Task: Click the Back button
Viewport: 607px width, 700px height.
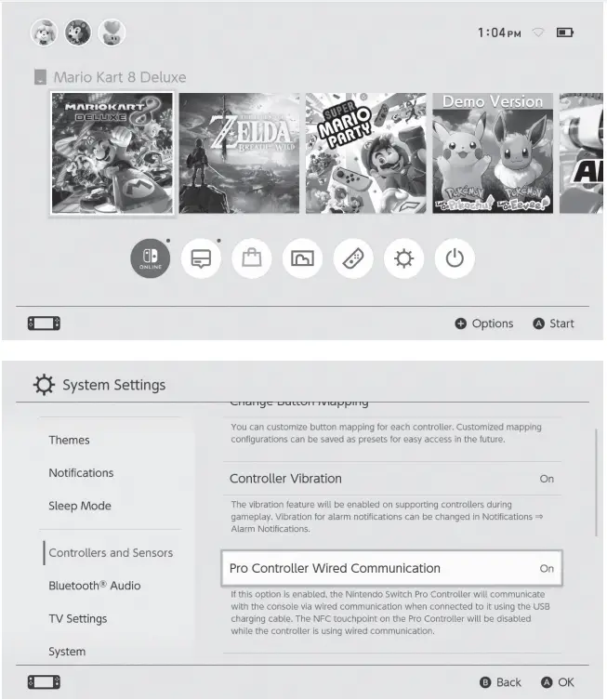Action: point(500,682)
